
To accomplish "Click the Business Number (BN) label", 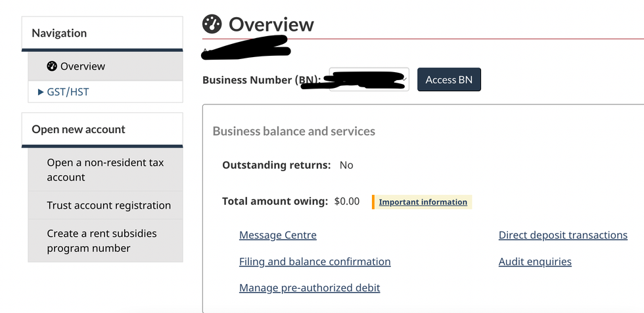I will [262, 80].
